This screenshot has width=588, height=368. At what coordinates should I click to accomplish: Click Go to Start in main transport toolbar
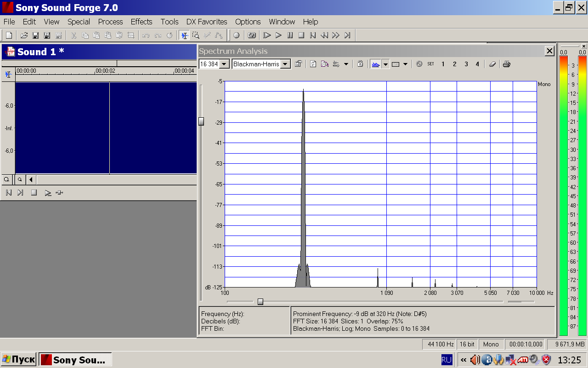tap(313, 35)
